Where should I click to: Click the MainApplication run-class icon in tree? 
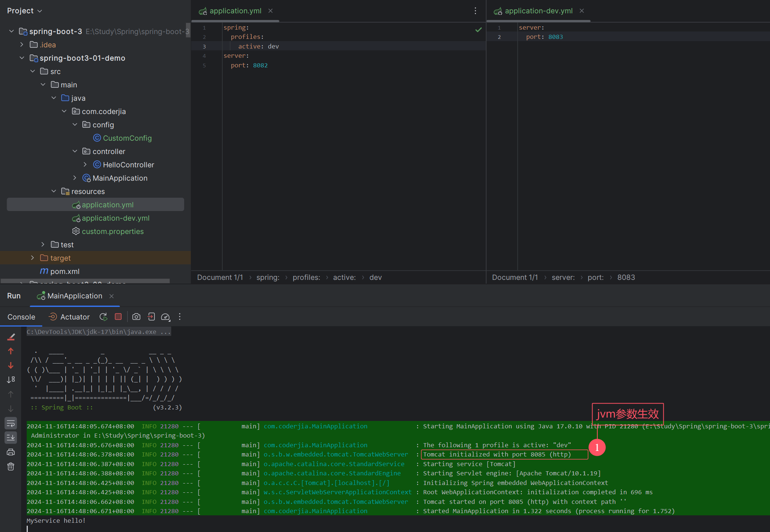click(x=87, y=178)
